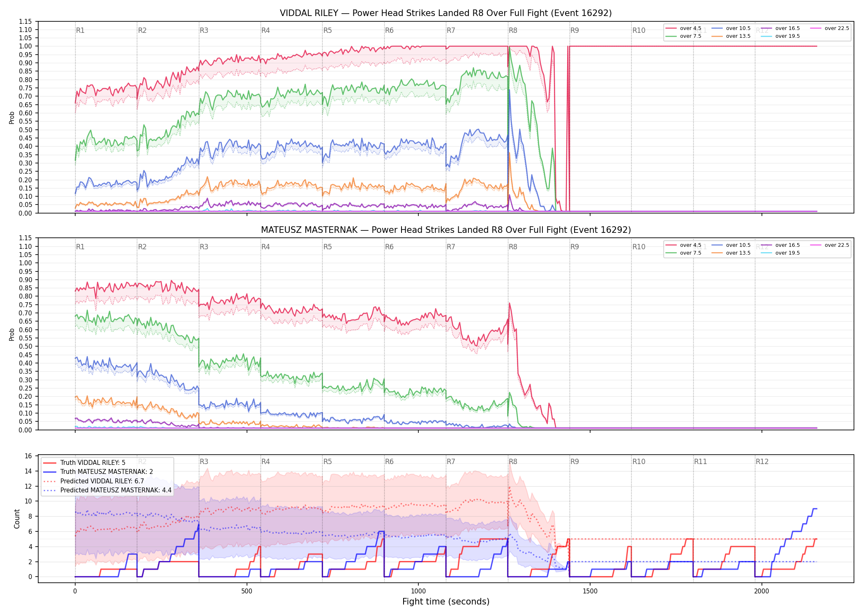Click 'over 22.5' legend entry in Masternak chart

[830, 245]
